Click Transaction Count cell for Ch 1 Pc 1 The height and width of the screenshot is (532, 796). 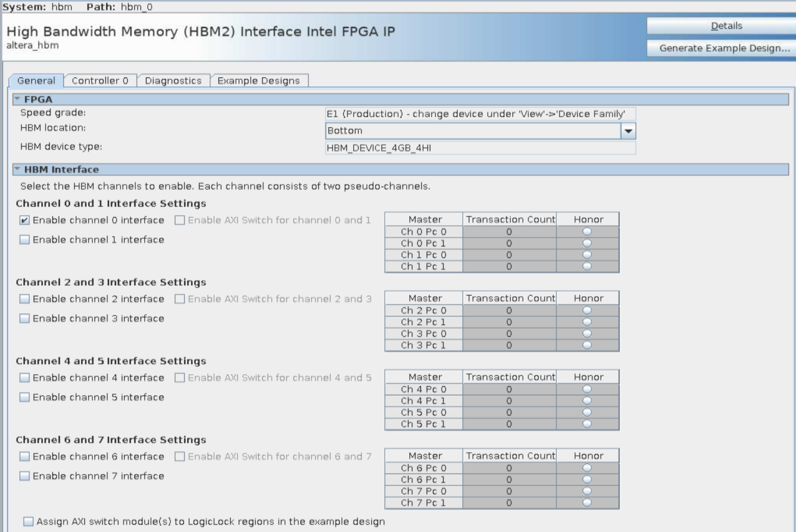pyautogui.click(x=509, y=266)
